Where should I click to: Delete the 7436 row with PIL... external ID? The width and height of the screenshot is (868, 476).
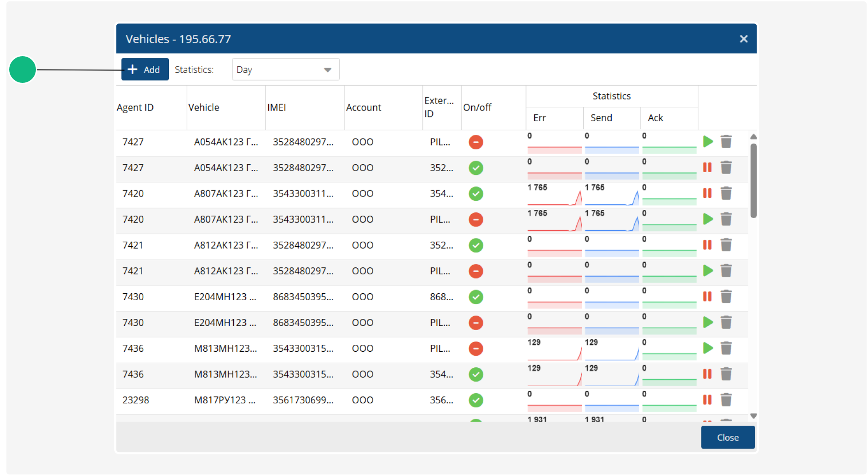click(x=726, y=348)
